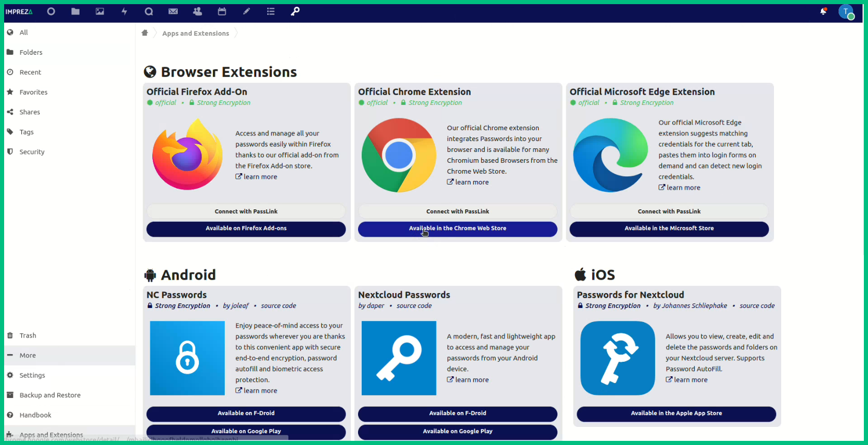Open Security in the sidebar

point(32,152)
